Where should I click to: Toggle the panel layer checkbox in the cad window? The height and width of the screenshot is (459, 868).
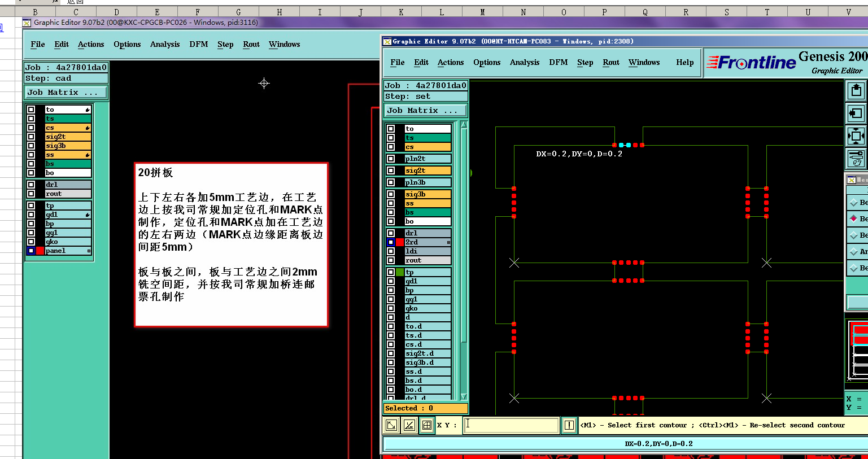tap(31, 251)
